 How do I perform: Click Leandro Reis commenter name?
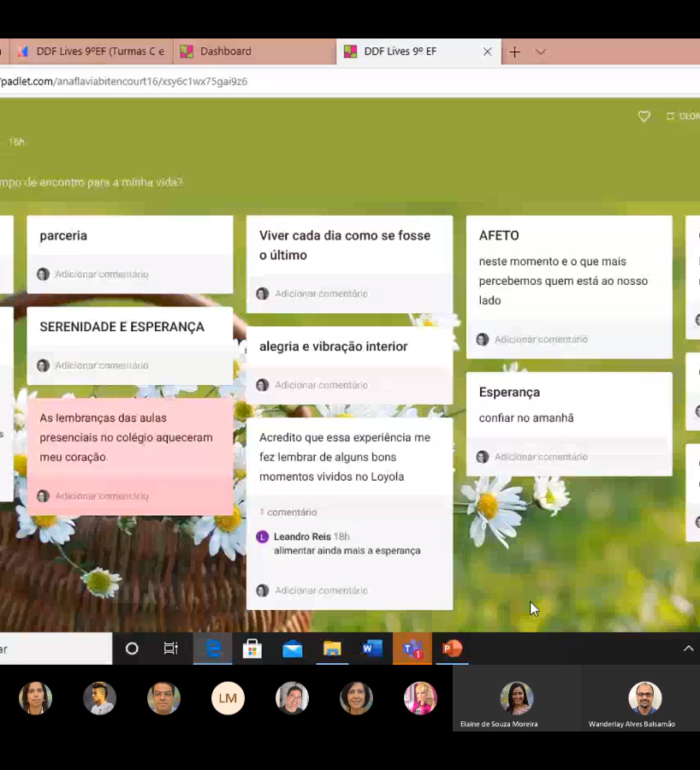point(301,537)
